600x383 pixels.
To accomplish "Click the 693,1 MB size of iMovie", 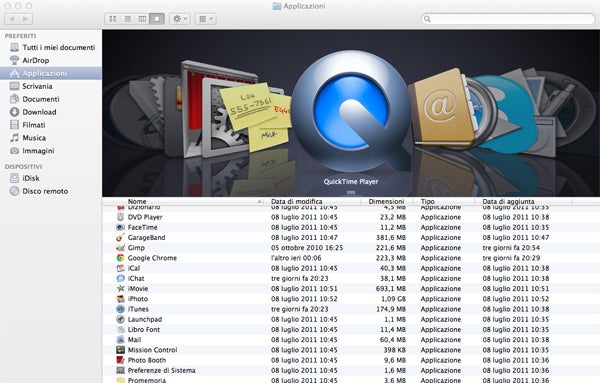I will [390, 288].
